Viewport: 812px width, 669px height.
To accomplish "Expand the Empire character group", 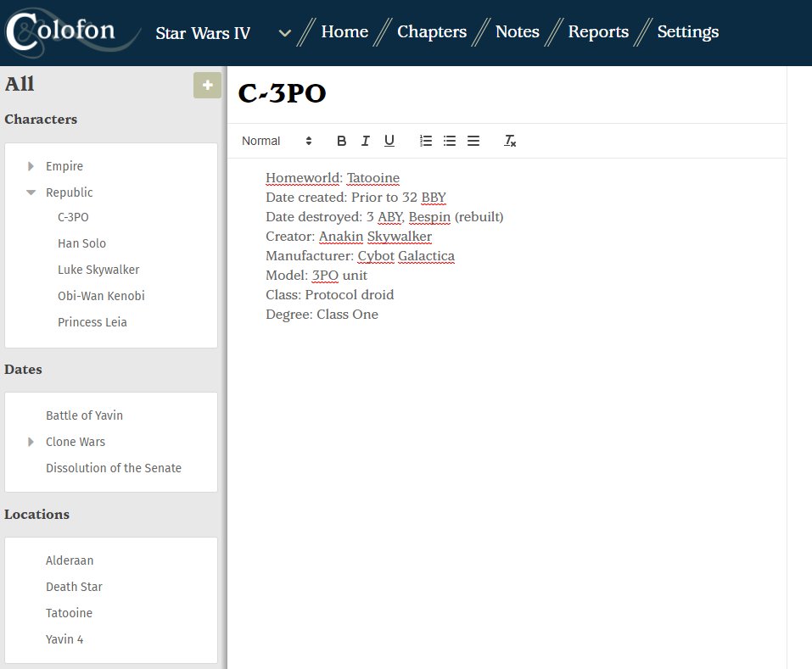I will [x=31, y=166].
